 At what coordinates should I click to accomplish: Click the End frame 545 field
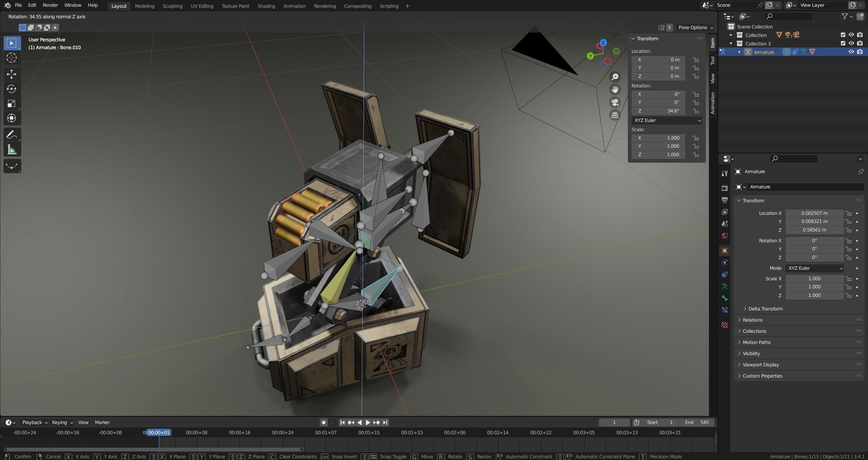696,422
